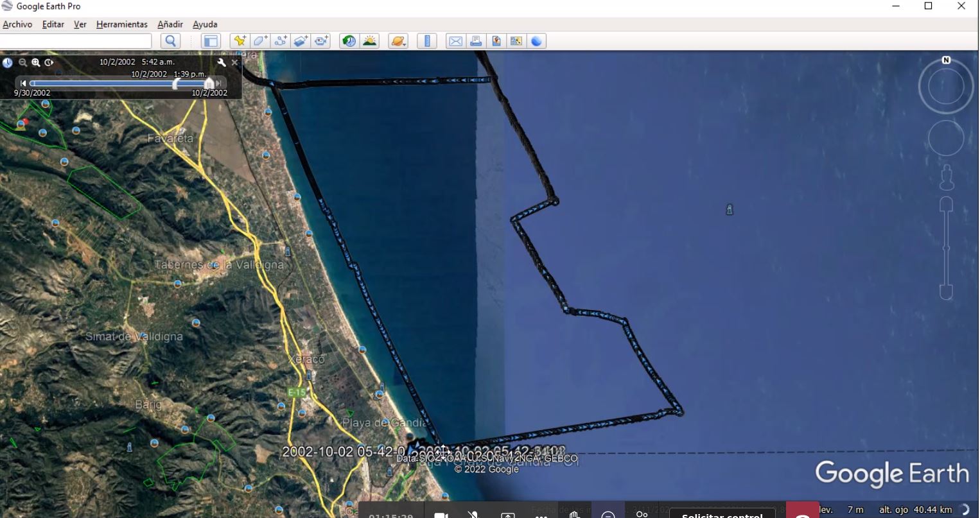
Task: Click the north N compass marker
Action: click(x=946, y=60)
